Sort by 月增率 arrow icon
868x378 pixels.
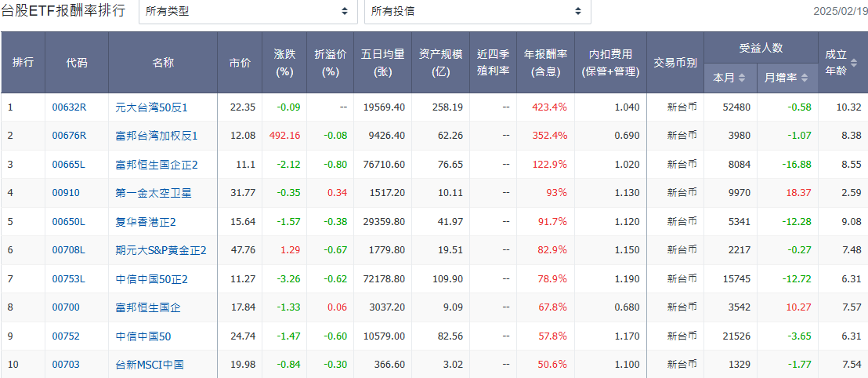[x=805, y=78]
